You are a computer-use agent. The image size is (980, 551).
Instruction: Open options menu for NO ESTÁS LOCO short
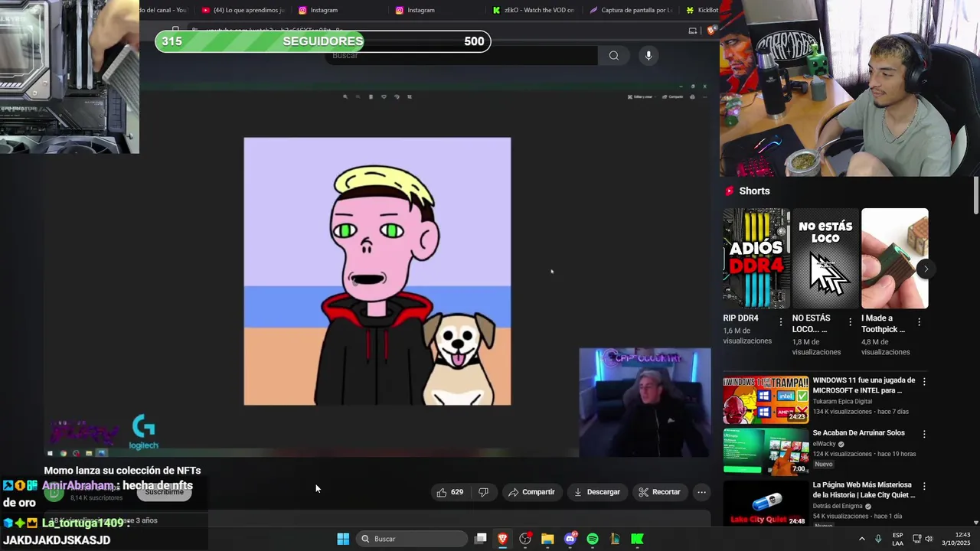[x=850, y=322]
